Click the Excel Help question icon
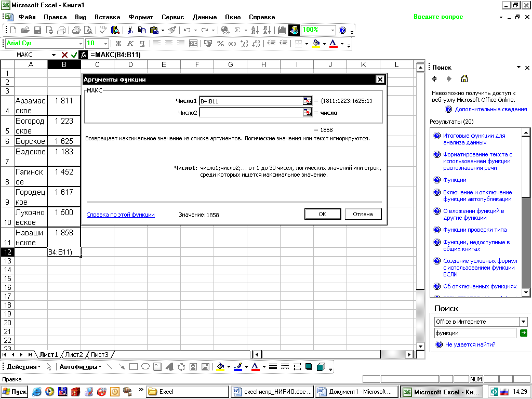Screen dimensions: 532x399 [x=343, y=30]
